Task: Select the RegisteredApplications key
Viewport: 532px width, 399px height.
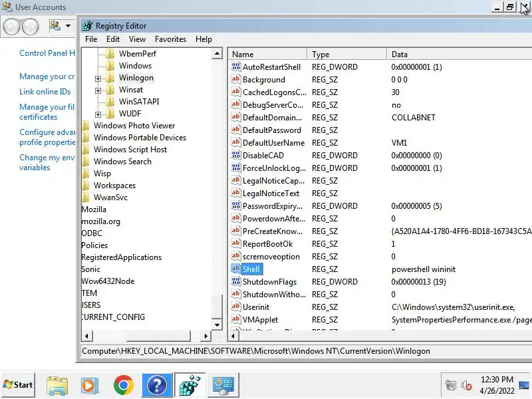Action: pyautogui.click(x=122, y=257)
